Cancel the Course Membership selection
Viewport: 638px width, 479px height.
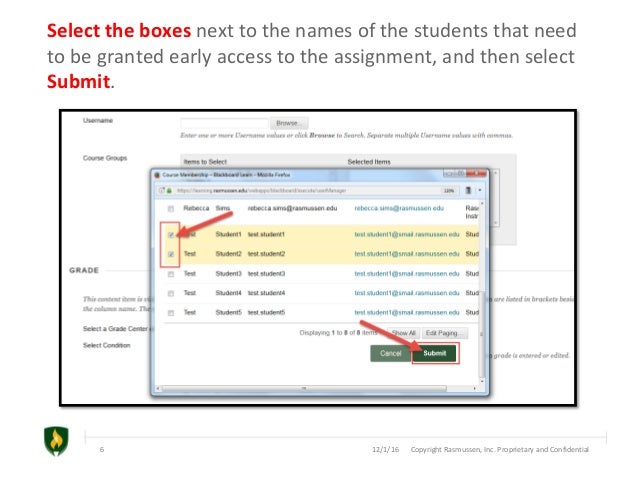pyautogui.click(x=391, y=353)
